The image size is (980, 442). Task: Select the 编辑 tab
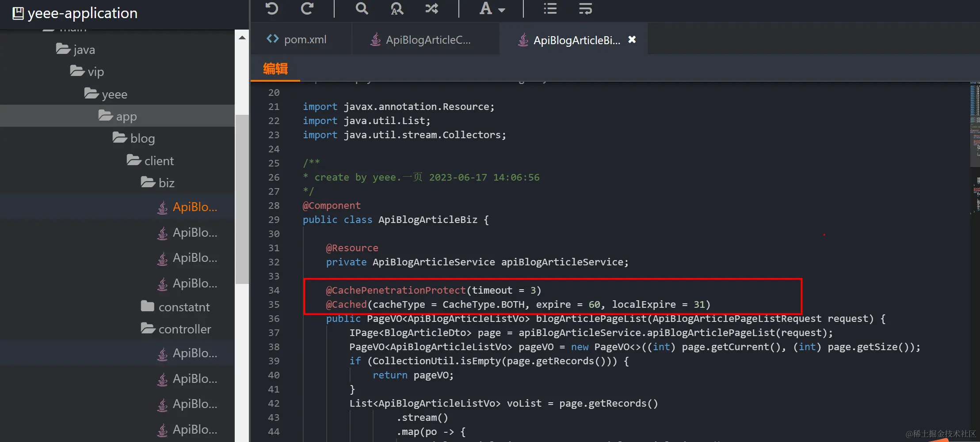coord(275,68)
